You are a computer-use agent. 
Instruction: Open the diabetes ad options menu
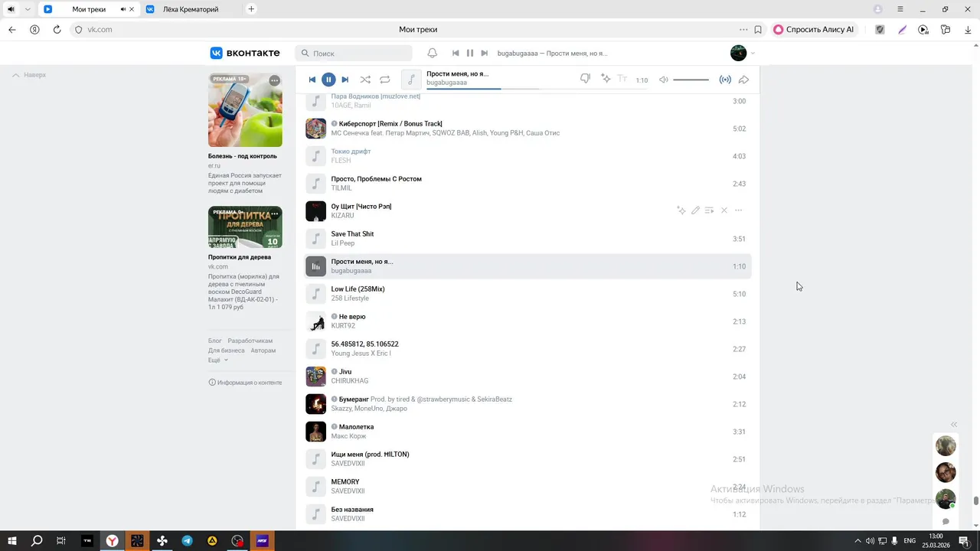(x=274, y=80)
